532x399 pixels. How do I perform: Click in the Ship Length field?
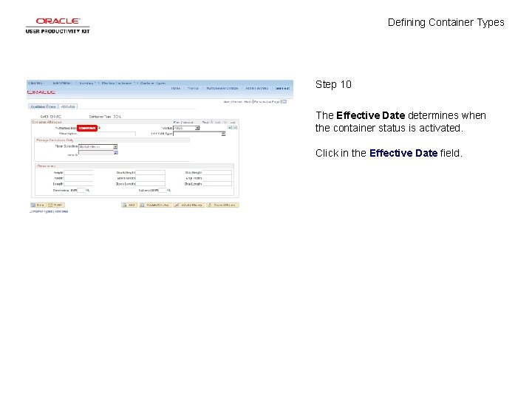[x=217, y=183]
